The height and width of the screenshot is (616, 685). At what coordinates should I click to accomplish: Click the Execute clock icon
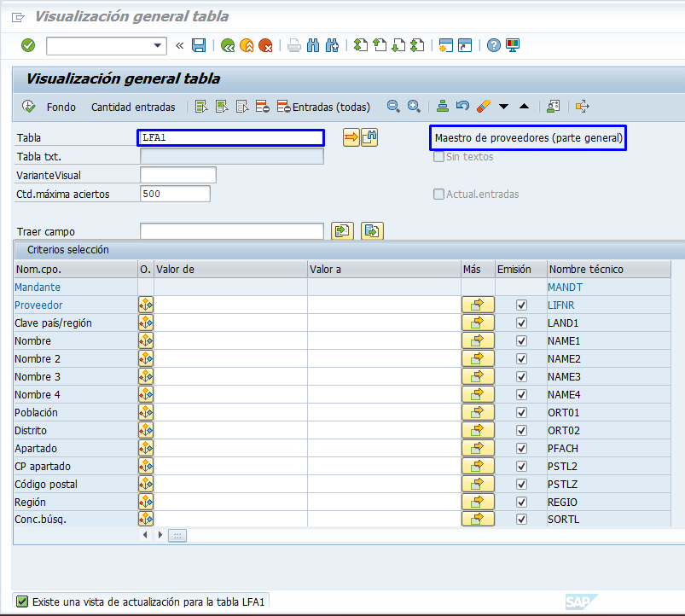click(28, 107)
